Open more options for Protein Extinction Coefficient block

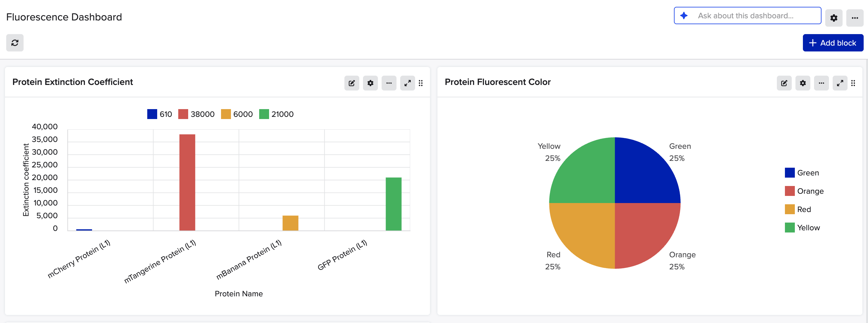click(x=388, y=83)
